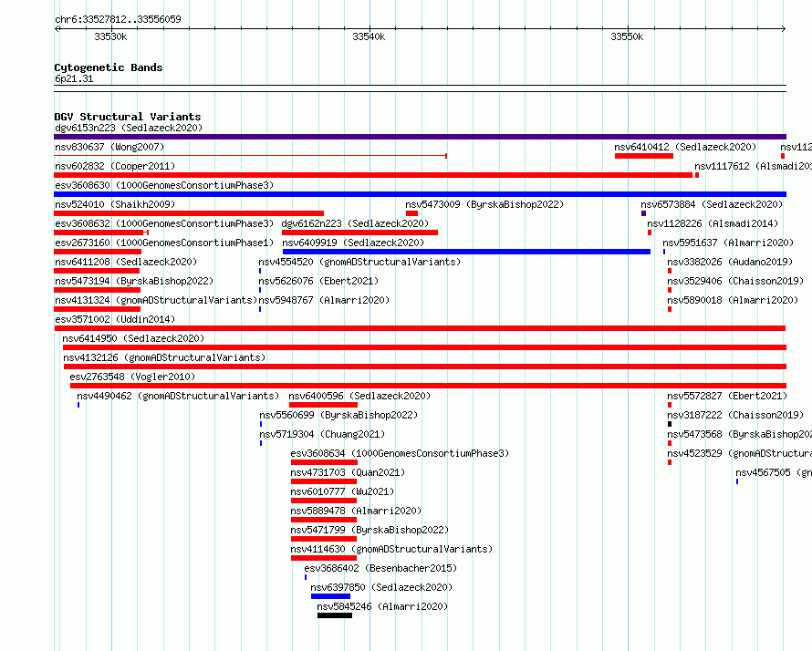Click the Cytogenetic Bands track title
Viewport: 812px width, 651px height.
pyautogui.click(x=109, y=67)
